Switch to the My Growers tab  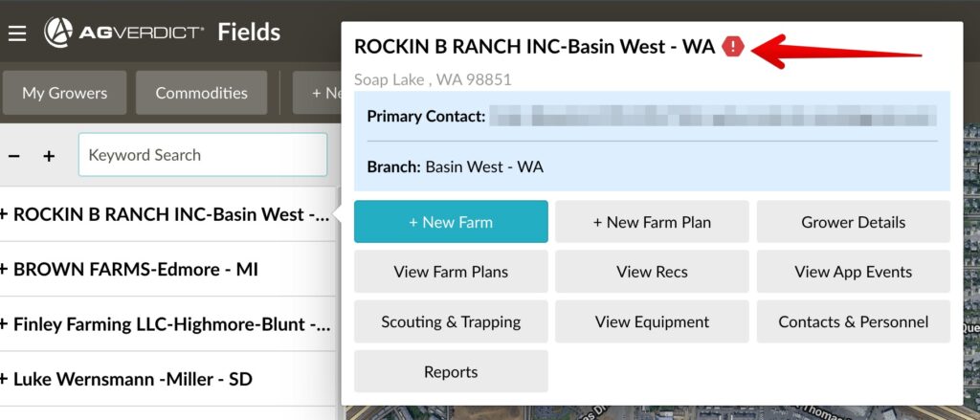pyautogui.click(x=65, y=93)
